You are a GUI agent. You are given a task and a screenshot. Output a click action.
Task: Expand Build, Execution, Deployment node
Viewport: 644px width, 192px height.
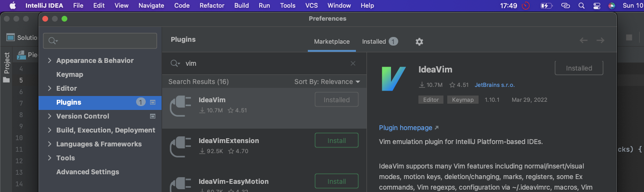pyautogui.click(x=50, y=130)
